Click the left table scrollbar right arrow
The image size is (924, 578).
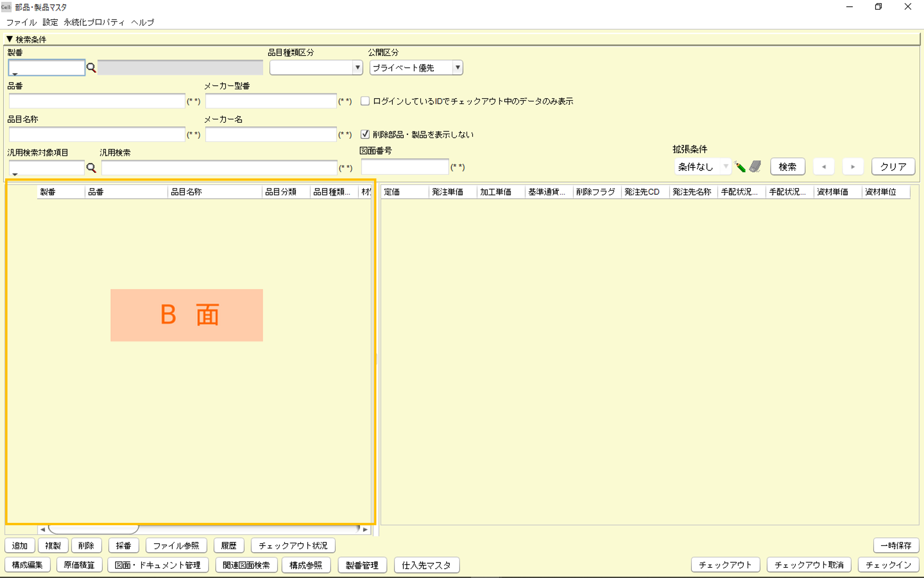pos(365,529)
